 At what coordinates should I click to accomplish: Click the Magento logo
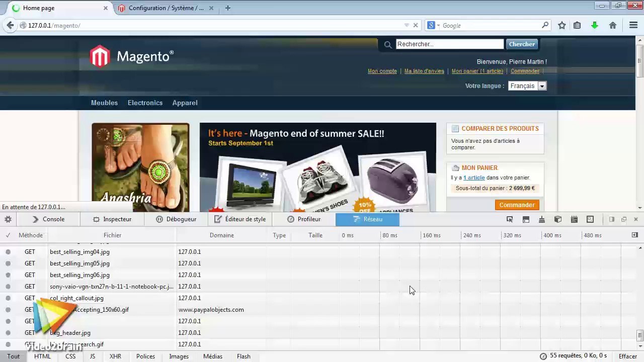[x=132, y=56]
